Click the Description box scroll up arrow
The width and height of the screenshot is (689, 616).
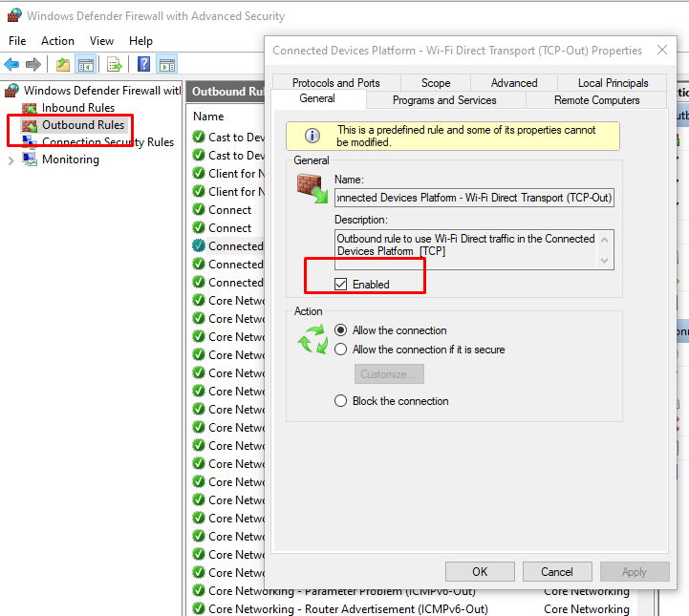coord(605,240)
